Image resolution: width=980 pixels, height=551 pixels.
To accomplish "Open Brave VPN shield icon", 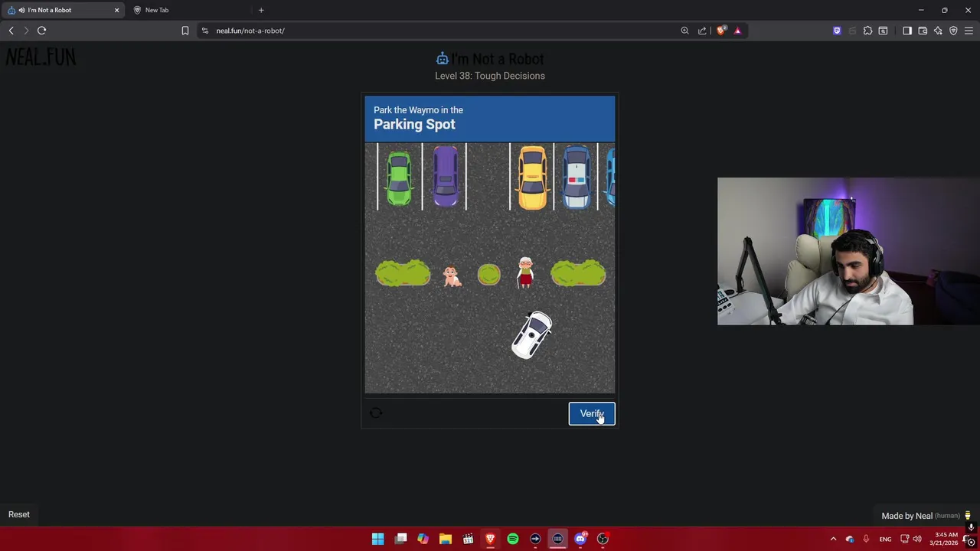I will coord(953,31).
